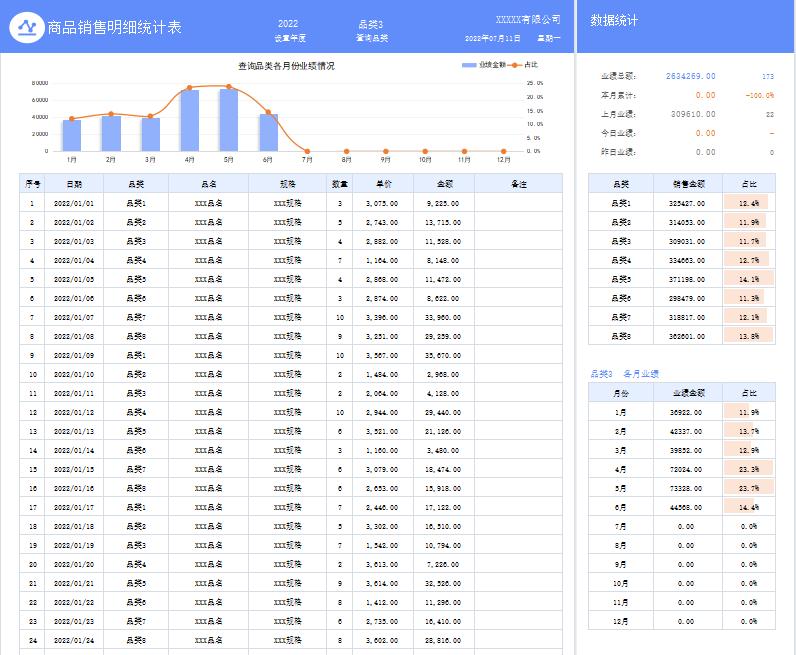Select the 14.1% data bar for 品类5
Viewport: 796px width, 655px height.
pos(749,279)
